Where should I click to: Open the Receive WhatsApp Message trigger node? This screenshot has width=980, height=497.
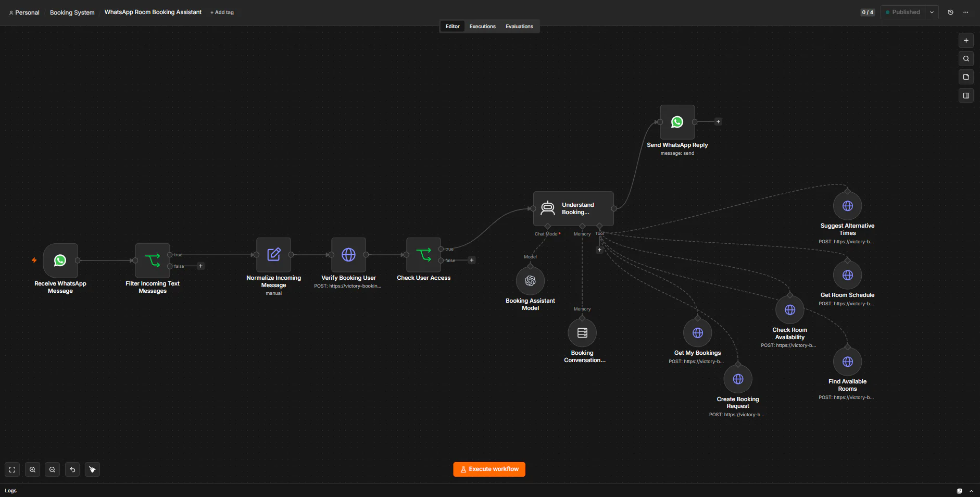tap(60, 260)
